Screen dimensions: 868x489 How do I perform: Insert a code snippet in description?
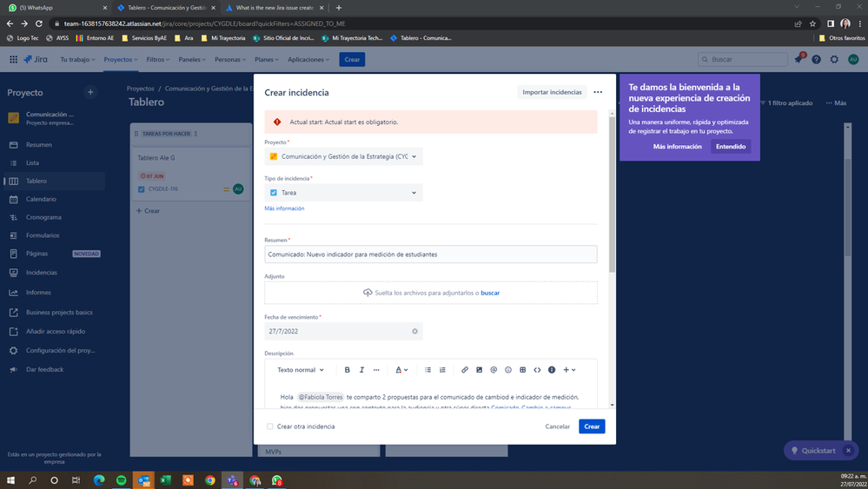[537, 369]
